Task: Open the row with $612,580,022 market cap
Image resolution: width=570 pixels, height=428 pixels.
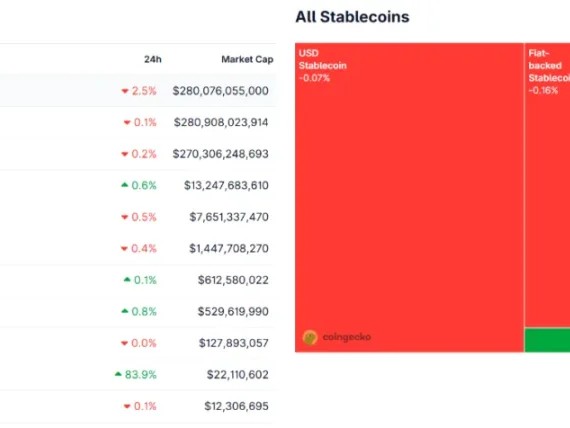Action: tap(138, 280)
